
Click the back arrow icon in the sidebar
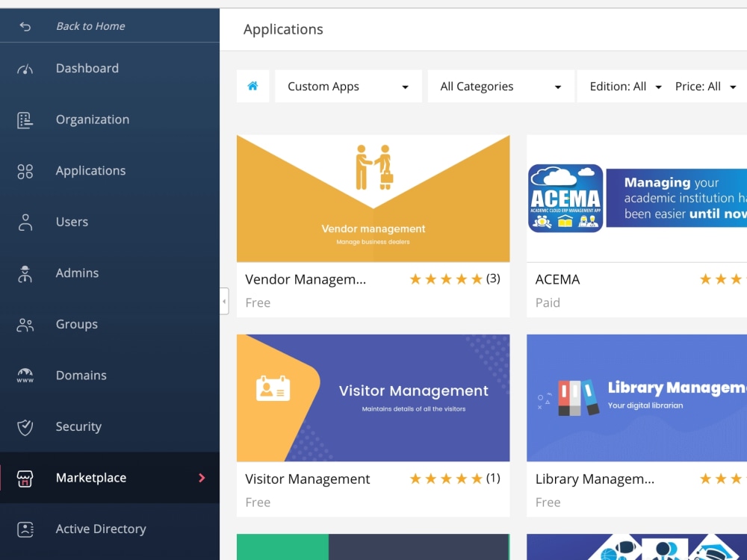[25, 27]
